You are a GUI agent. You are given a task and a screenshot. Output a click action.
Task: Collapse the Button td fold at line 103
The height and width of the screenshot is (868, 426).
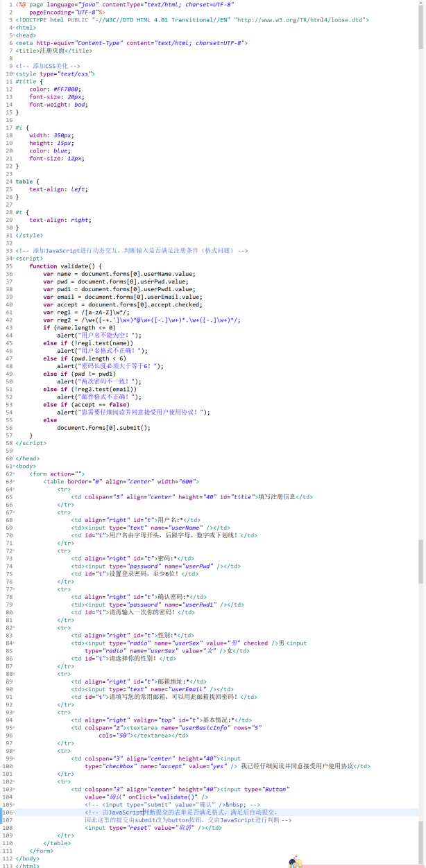click(14, 790)
